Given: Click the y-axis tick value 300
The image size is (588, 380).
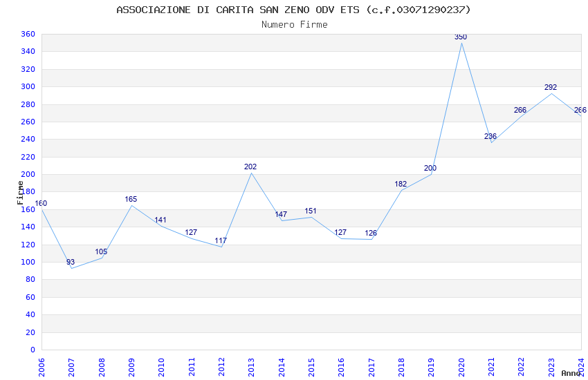Looking at the screenshot, I should click(x=28, y=86).
